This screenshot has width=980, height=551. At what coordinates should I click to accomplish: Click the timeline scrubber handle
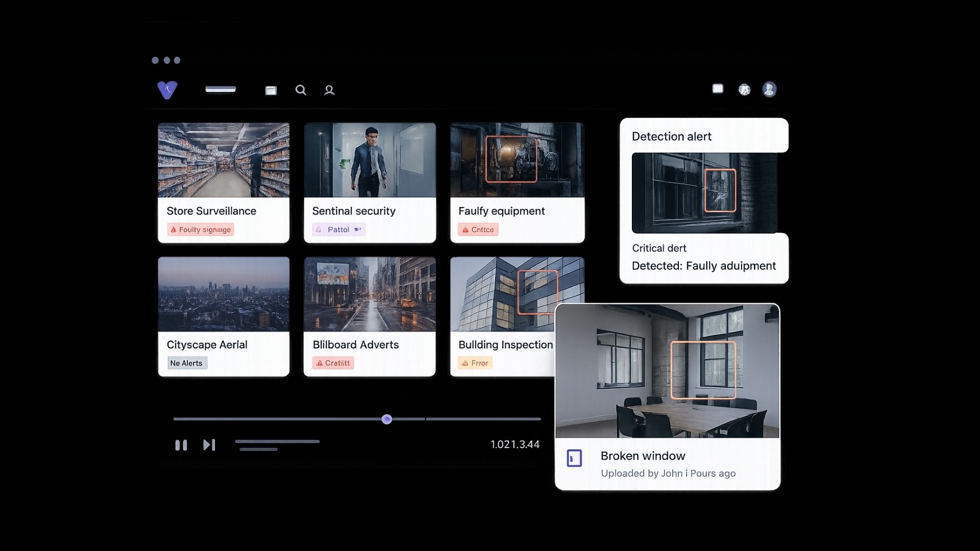[x=387, y=419]
